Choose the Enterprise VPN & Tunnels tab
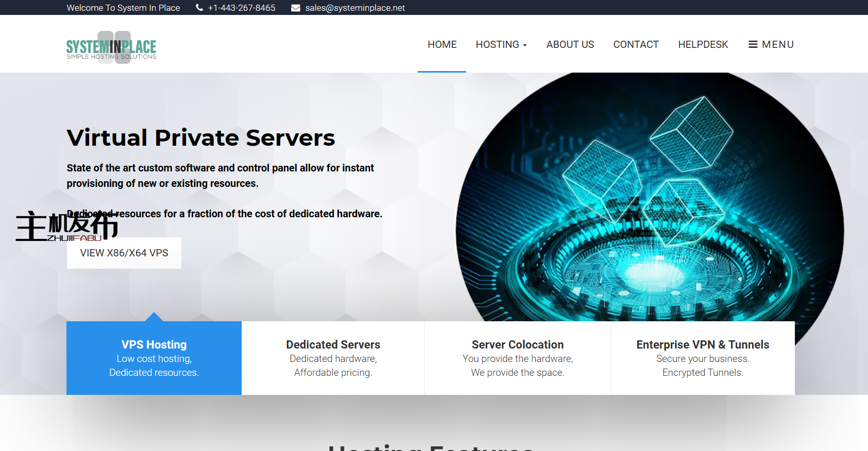 click(703, 358)
